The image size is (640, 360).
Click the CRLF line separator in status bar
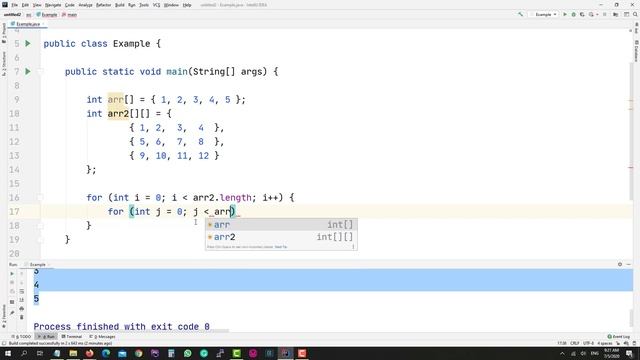pos(575,343)
